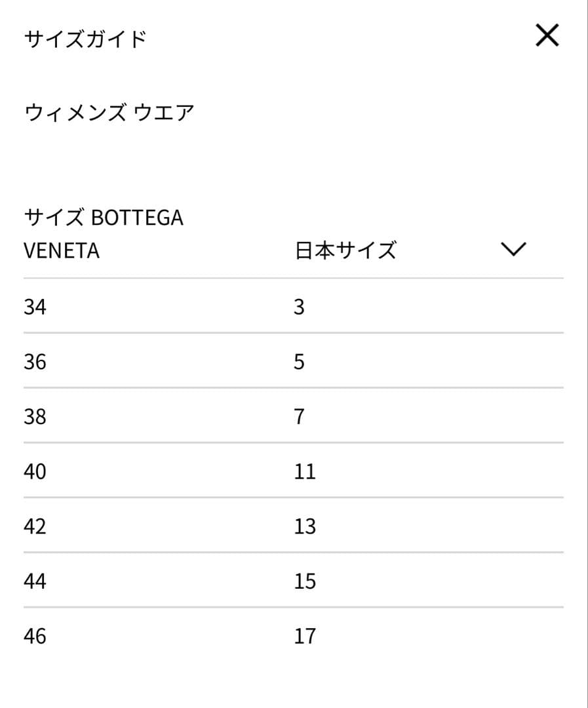
Task: Expand the size conversion selector
Action: [x=513, y=248]
